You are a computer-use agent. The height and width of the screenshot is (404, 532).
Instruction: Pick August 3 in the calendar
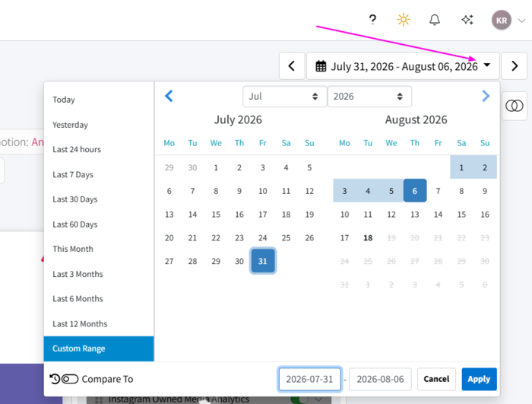point(344,191)
